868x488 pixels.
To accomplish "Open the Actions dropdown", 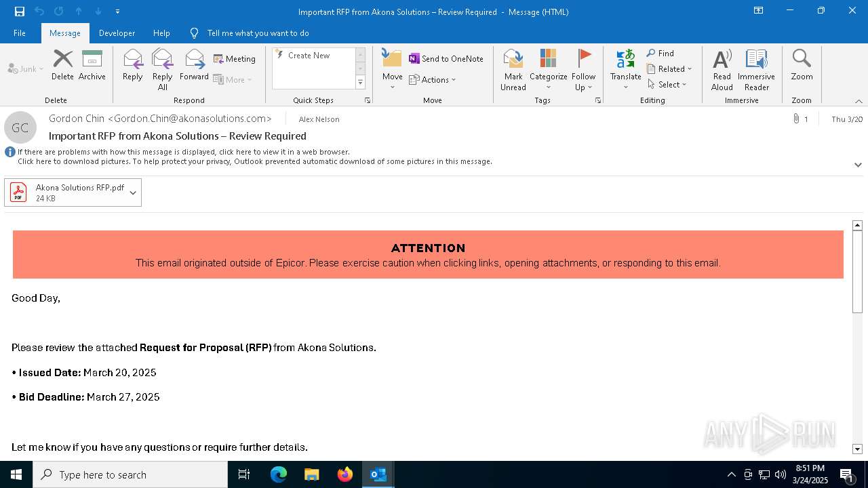I will 433,79.
